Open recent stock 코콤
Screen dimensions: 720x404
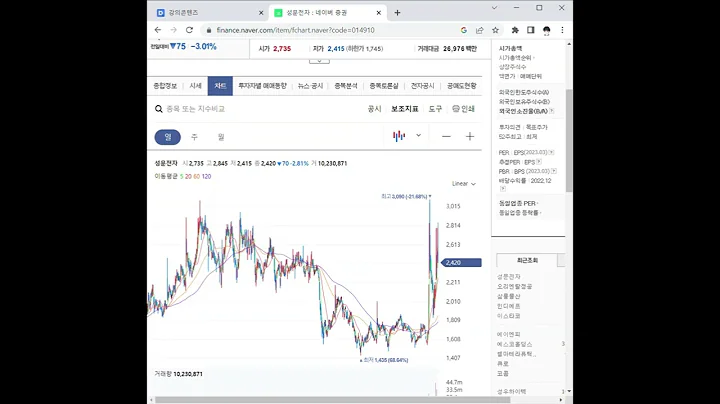[503, 374]
